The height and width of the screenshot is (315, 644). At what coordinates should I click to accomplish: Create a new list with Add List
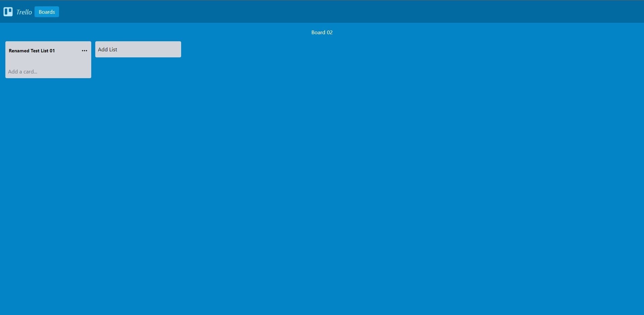tap(138, 49)
